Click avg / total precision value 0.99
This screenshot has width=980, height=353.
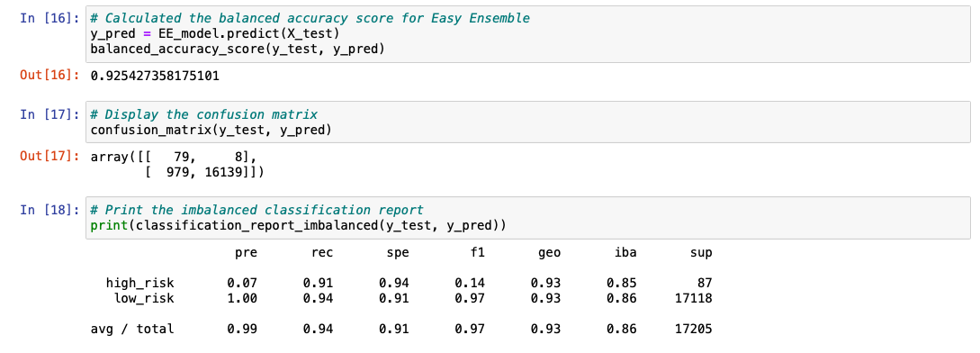coord(242,329)
